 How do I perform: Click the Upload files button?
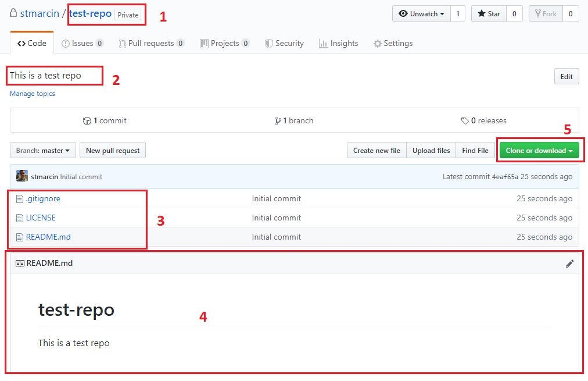point(431,151)
